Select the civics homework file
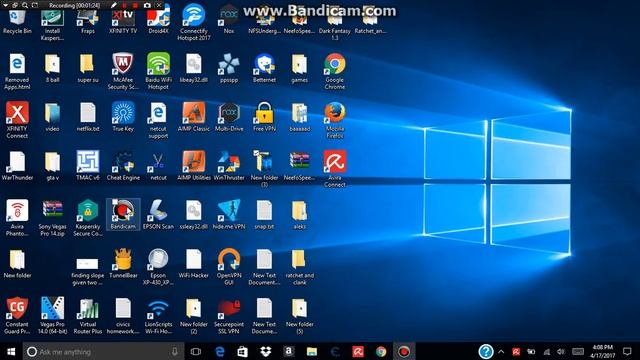This screenshot has height=360, width=640. (123, 316)
